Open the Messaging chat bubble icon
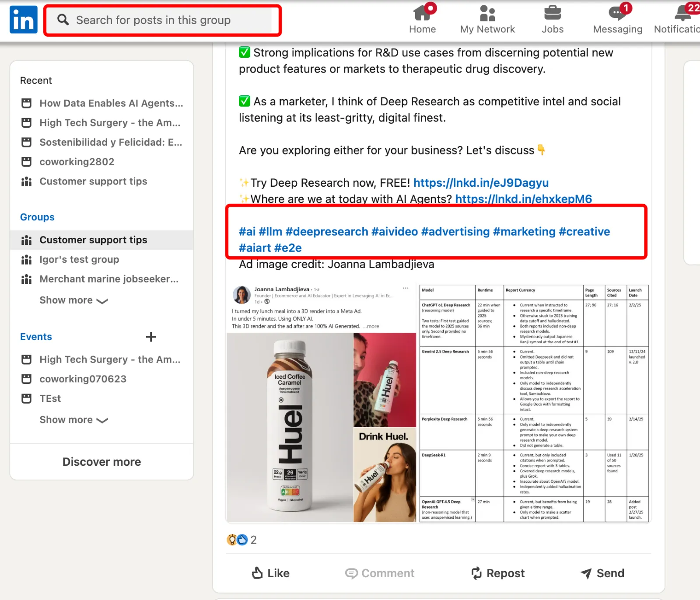700x600 pixels. coord(617,13)
